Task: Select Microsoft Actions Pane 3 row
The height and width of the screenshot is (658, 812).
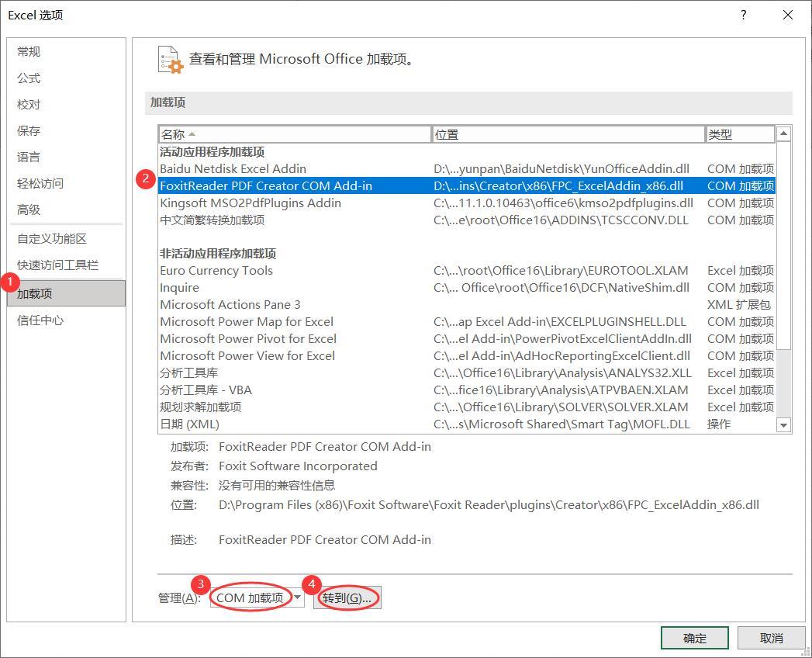Action: tap(467, 305)
